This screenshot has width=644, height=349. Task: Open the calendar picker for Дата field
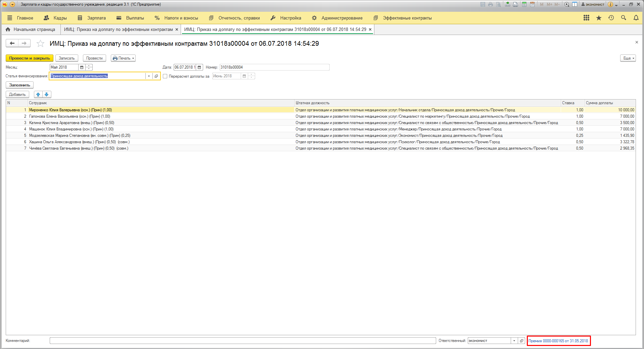pyautogui.click(x=199, y=67)
